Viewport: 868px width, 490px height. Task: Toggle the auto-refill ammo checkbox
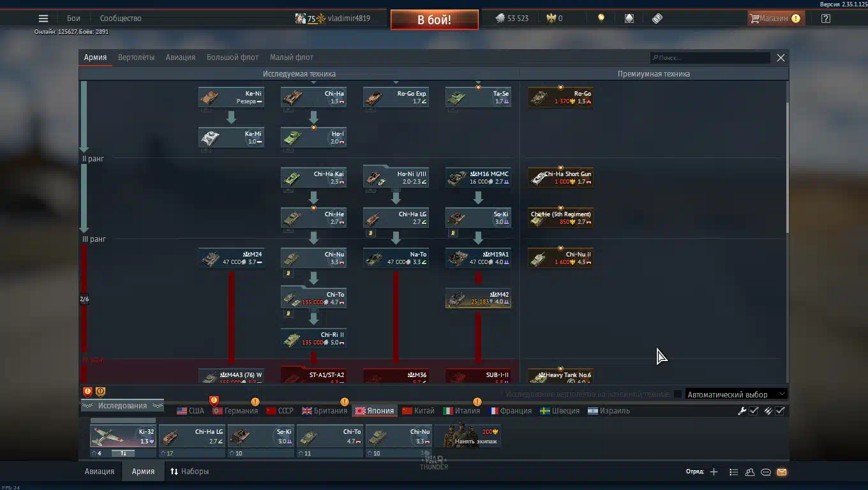pos(780,411)
